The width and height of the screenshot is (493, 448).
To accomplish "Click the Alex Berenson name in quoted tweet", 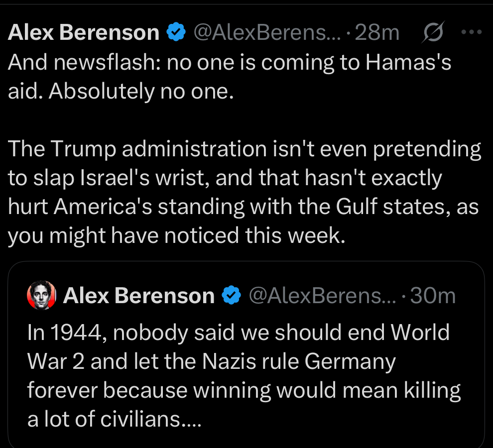I will tap(139, 296).
